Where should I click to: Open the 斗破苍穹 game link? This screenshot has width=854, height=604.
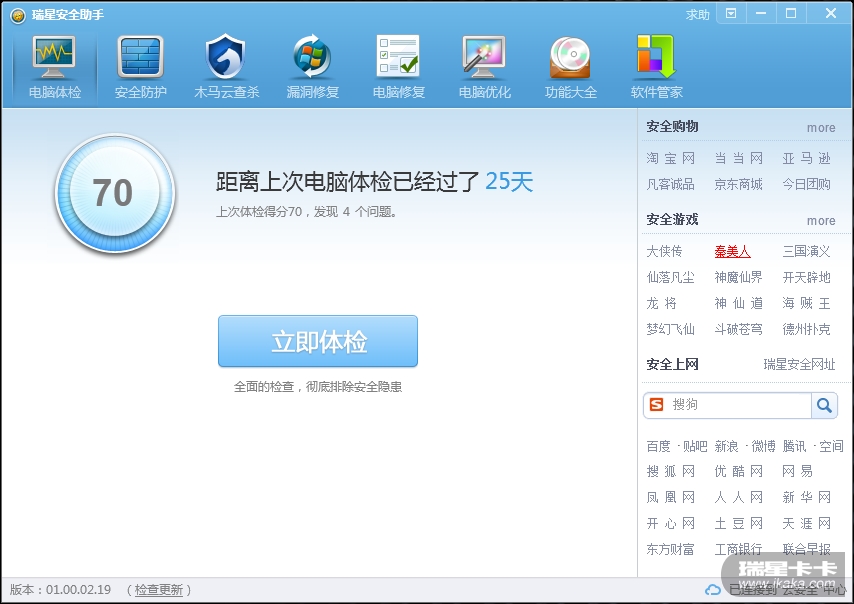[739, 330]
